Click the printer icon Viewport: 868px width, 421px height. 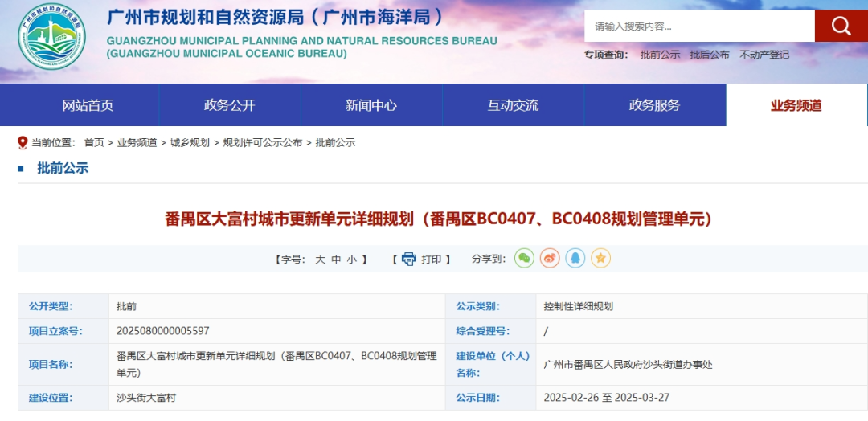409,259
